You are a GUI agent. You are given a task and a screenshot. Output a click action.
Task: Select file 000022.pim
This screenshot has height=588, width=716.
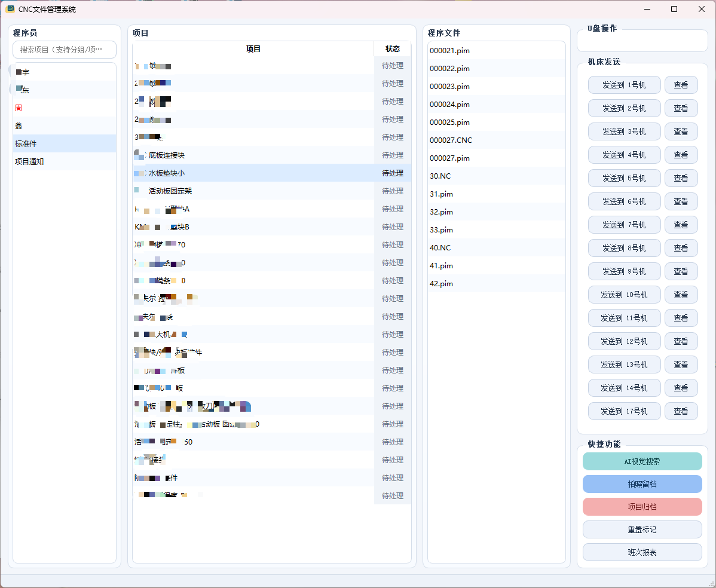497,69
